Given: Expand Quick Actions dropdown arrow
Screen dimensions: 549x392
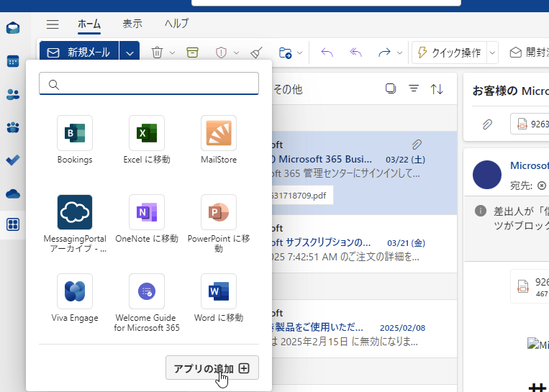Looking at the screenshot, I should click(x=492, y=53).
